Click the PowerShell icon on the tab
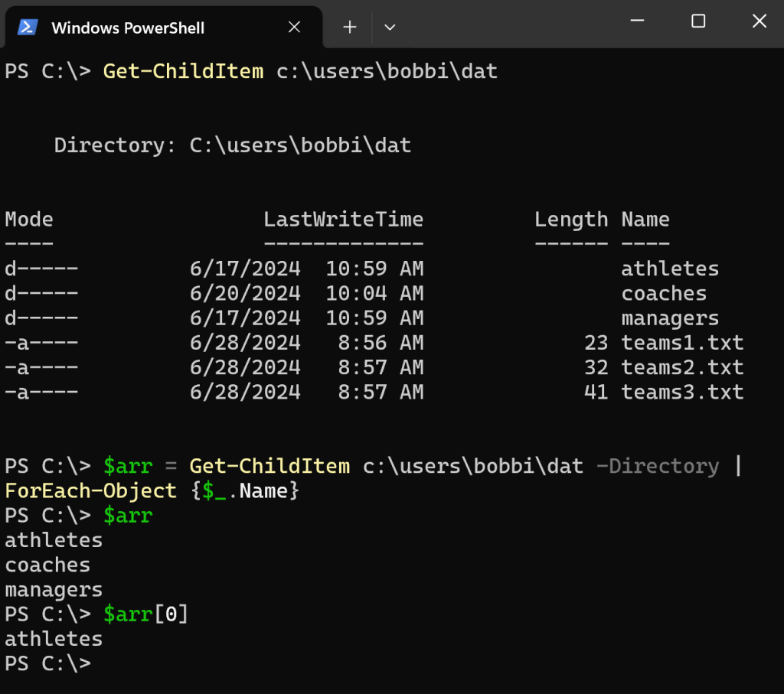 click(25, 27)
